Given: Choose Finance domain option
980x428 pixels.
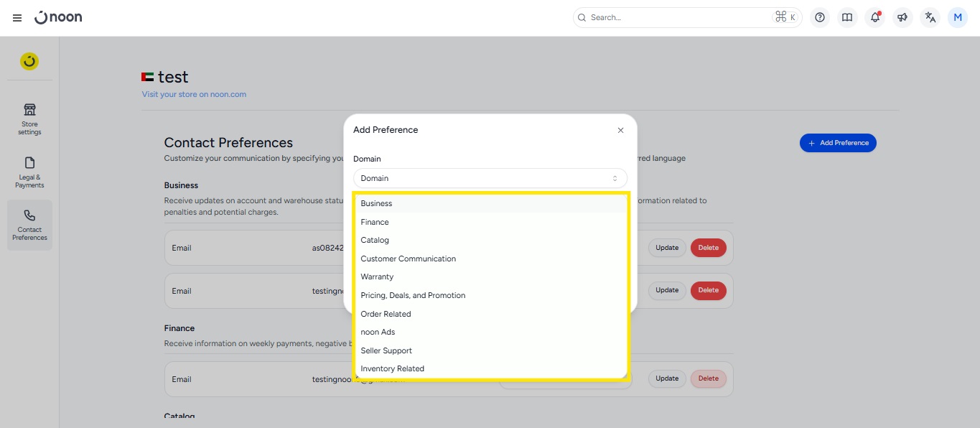Looking at the screenshot, I should point(375,222).
